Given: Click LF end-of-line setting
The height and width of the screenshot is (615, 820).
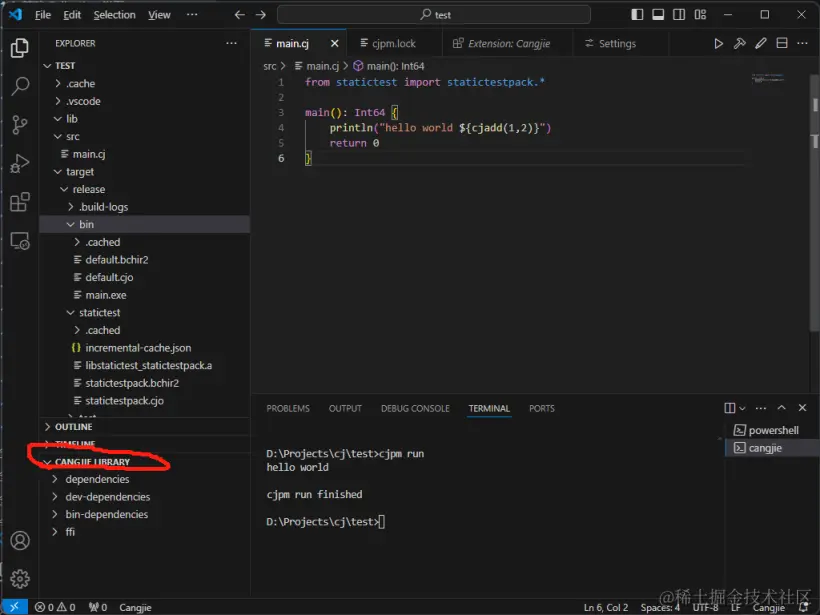Looking at the screenshot, I should (736, 607).
